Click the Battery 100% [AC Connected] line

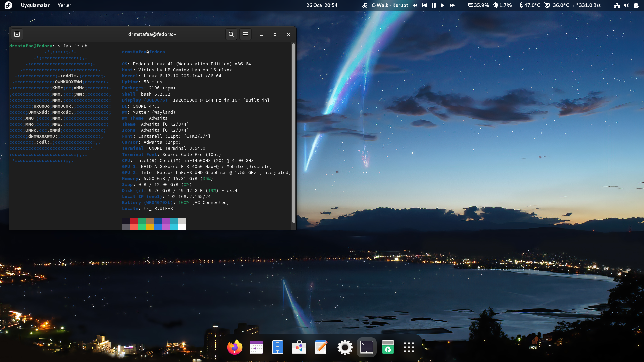[176, 203]
